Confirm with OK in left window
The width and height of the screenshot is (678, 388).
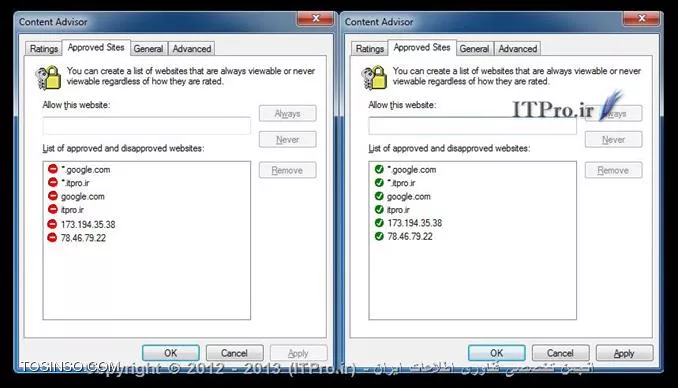pyautogui.click(x=171, y=353)
